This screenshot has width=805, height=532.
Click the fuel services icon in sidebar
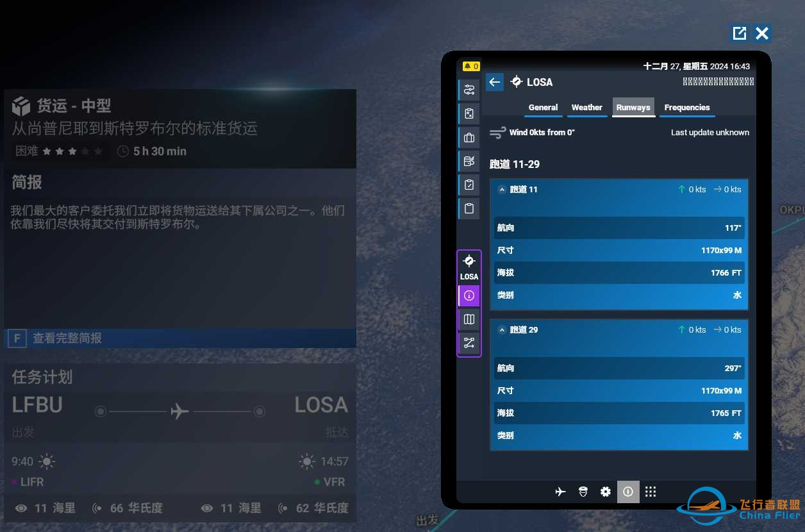tap(469, 161)
